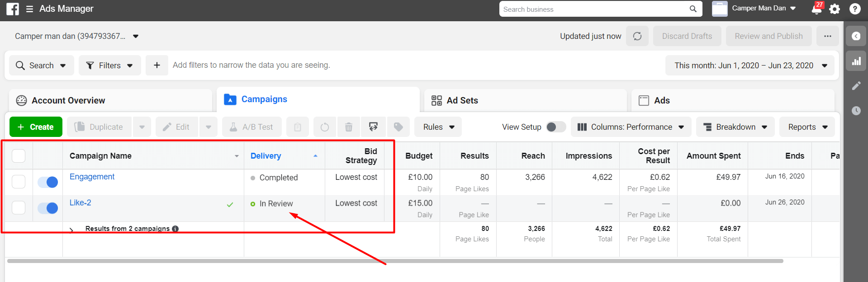Open the date range dropdown
Viewport: 868px width, 282px height.
750,66
